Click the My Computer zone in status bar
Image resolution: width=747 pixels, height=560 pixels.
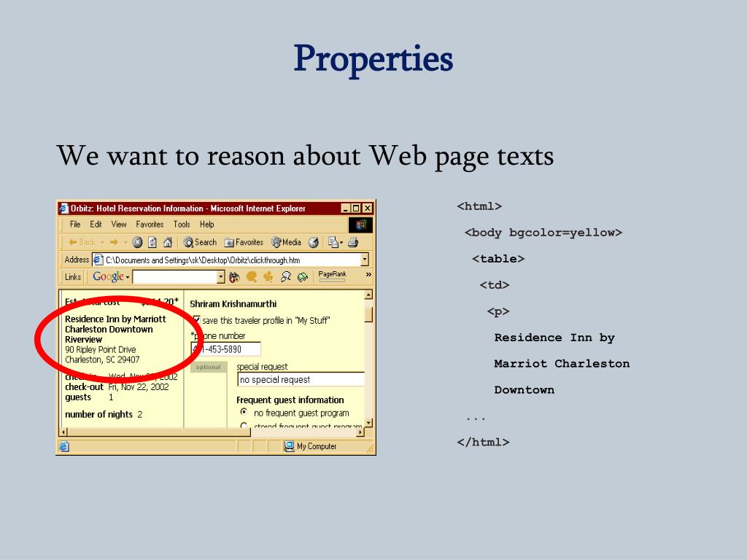pyautogui.click(x=311, y=446)
